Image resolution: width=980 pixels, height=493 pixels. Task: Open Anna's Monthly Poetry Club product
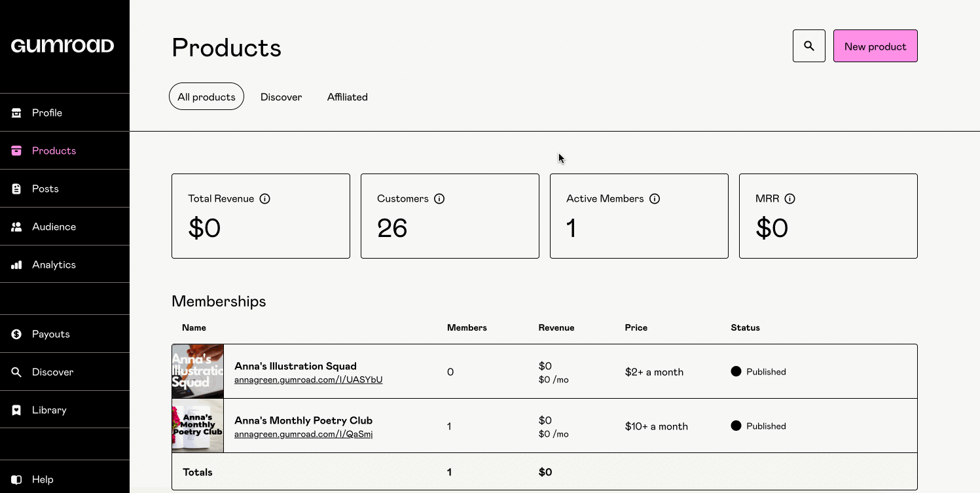click(x=303, y=420)
